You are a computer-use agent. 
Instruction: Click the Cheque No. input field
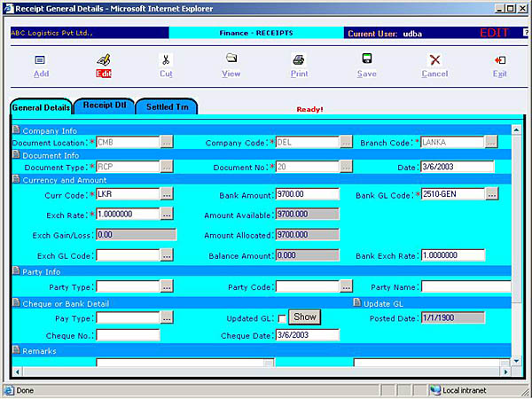click(128, 335)
